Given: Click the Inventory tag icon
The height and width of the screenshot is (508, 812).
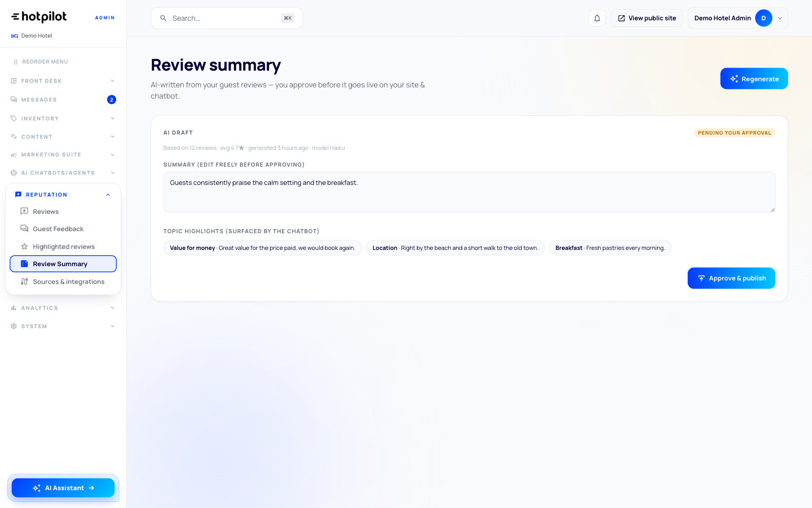Looking at the screenshot, I should (x=14, y=118).
